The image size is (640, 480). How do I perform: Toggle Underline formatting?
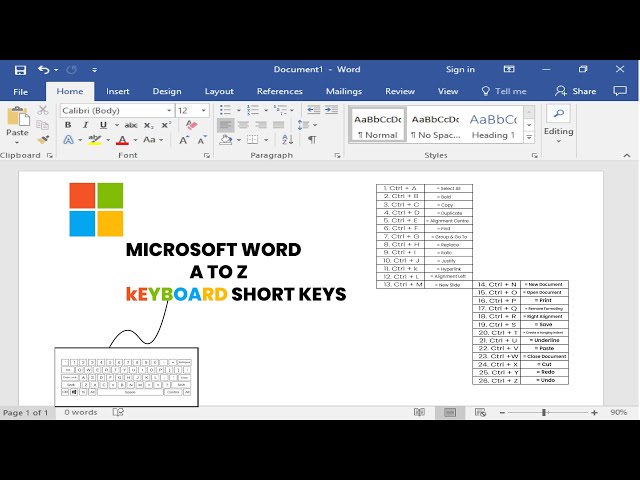pyautogui.click(x=103, y=125)
